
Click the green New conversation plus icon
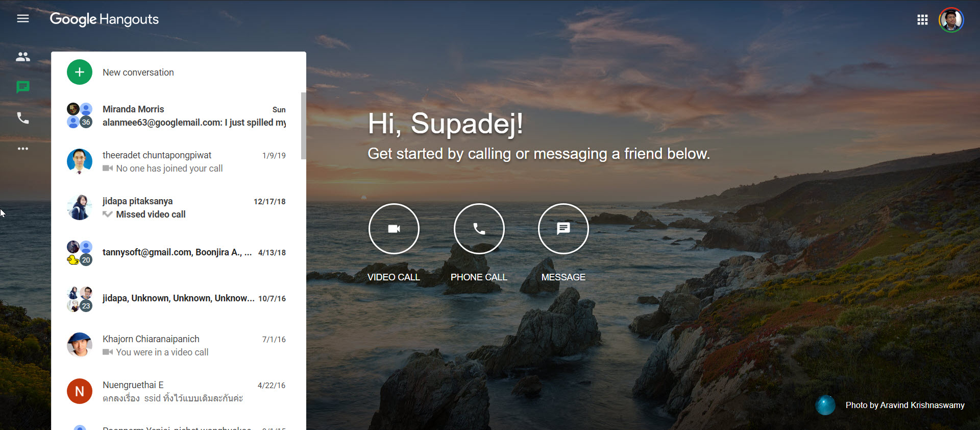point(80,72)
